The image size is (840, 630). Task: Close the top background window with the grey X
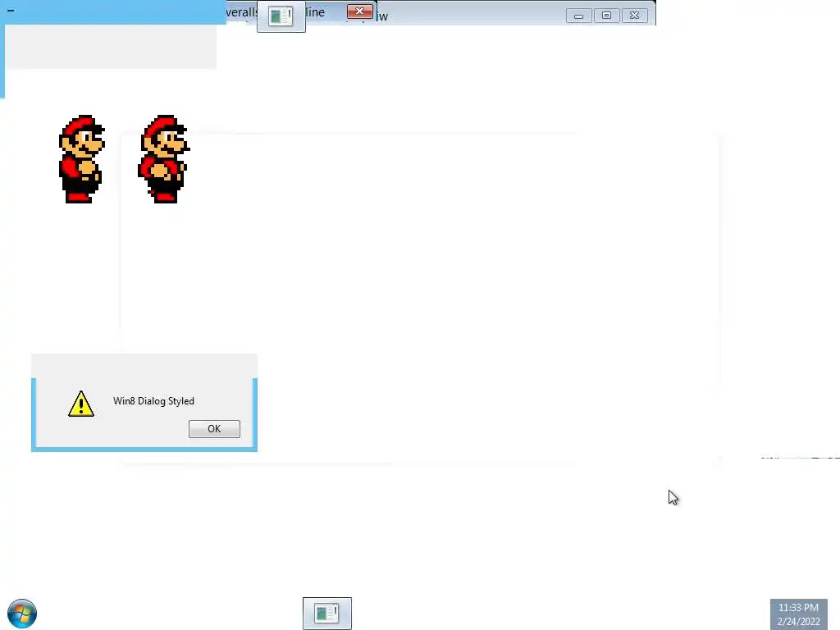tap(634, 16)
